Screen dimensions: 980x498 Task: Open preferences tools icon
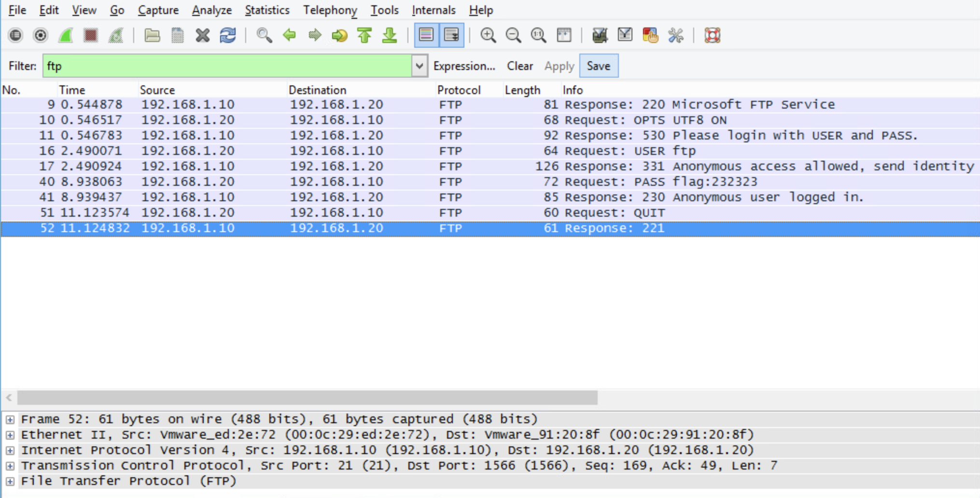pyautogui.click(x=675, y=35)
